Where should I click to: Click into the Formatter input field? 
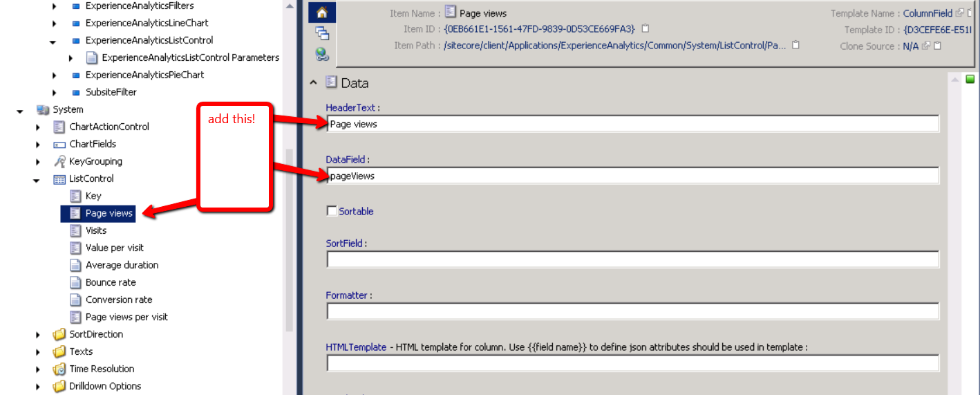click(x=632, y=311)
